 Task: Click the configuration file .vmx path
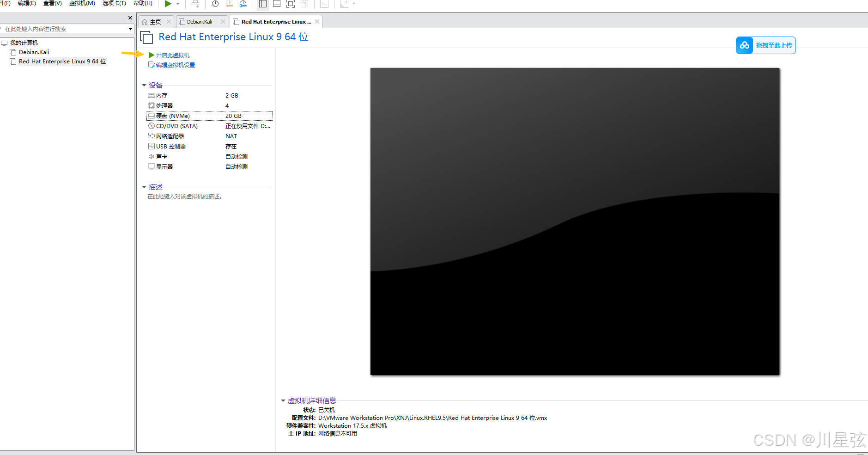(x=432, y=418)
